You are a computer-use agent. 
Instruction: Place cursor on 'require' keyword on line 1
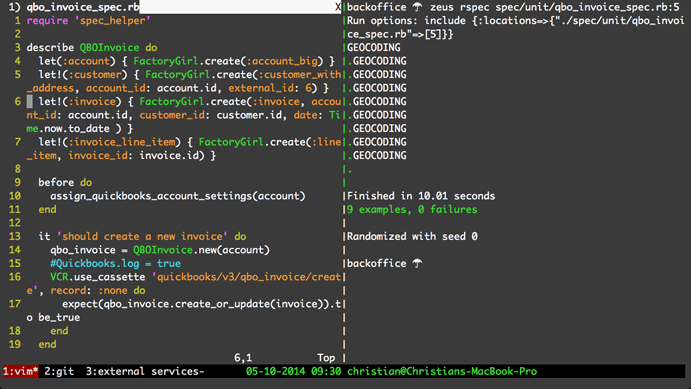pos(47,21)
